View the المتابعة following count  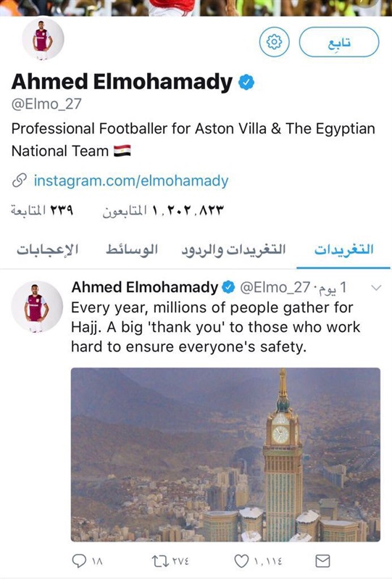(x=42, y=210)
